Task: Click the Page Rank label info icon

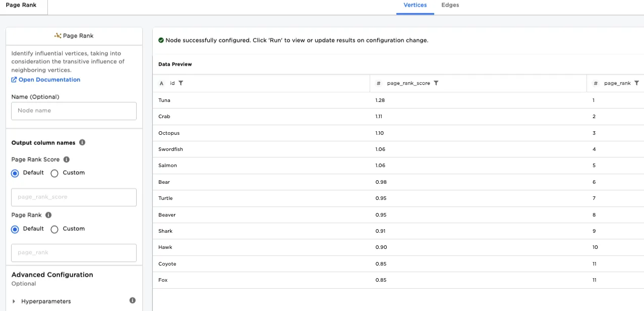Action: (x=48, y=215)
